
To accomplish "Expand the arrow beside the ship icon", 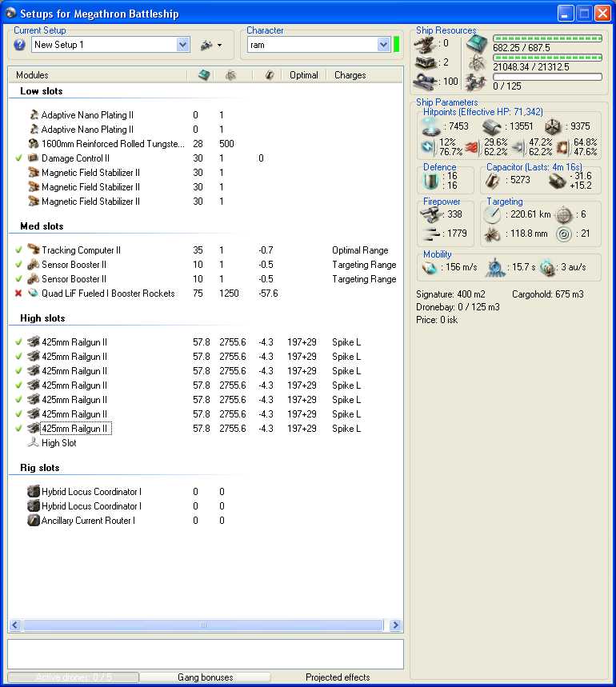I will tap(219, 45).
